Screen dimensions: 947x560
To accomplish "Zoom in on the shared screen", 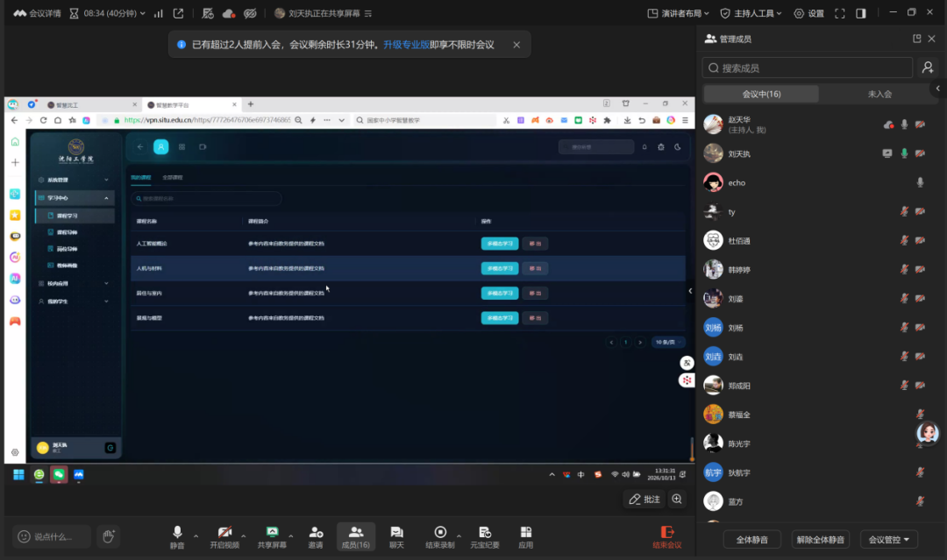I will coord(677,499).
